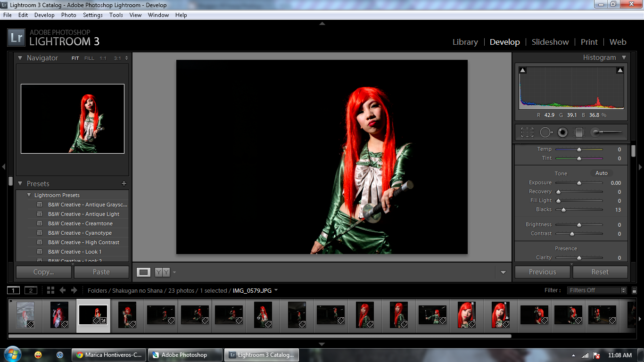Image resolution: width=644 pixels, height=362 pixels.
Task: Switch to the Slideshow module
Action: click(550, 42)
